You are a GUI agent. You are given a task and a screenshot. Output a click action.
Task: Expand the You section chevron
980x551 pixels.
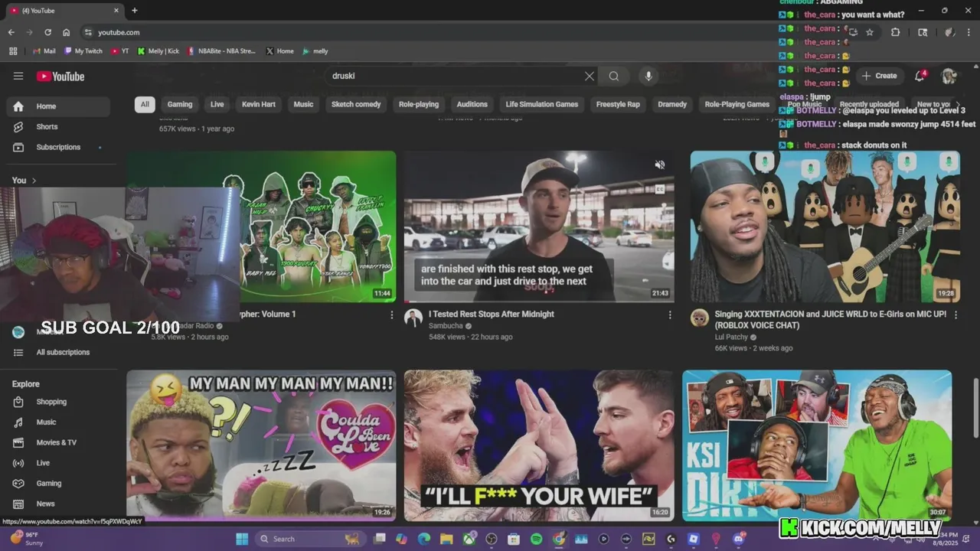[x=34, y=181]
